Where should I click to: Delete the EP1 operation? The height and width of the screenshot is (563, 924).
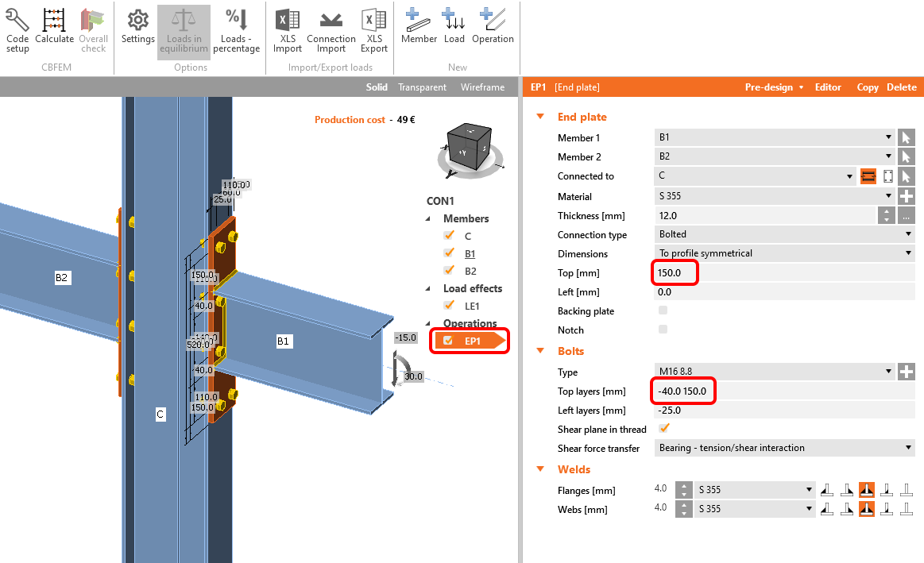(902, 87)
